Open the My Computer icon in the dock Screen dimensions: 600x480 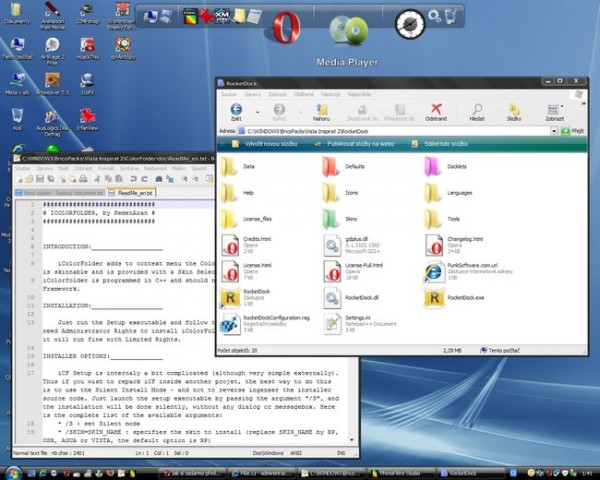[x=150, y=16]
